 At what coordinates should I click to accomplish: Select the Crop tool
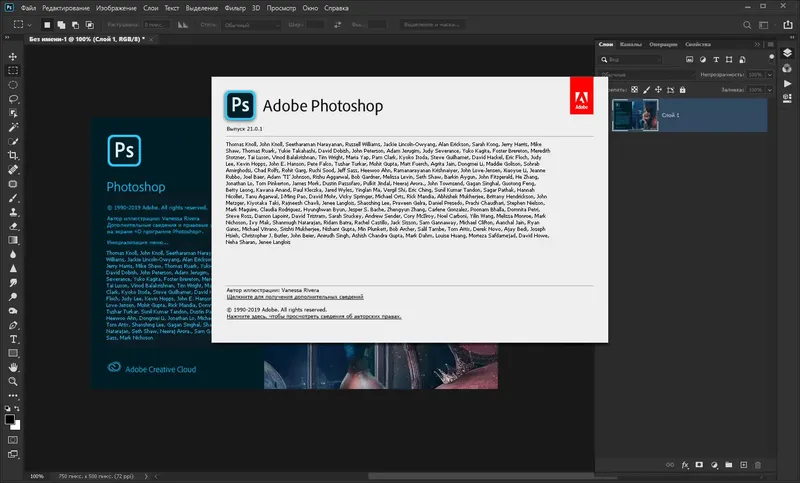coord(13,156)
